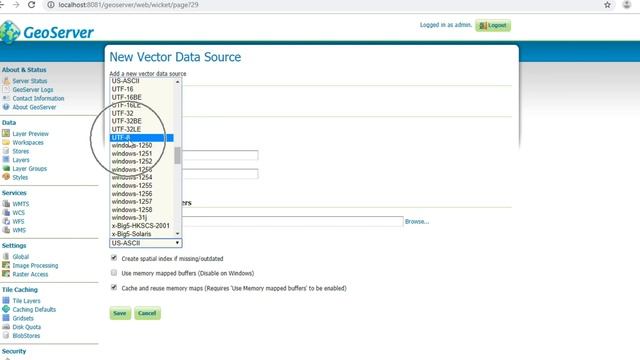The width and height of the screenshot is (640, 360).
Task: Open Layer Preview icon
Action: point(6,133)
